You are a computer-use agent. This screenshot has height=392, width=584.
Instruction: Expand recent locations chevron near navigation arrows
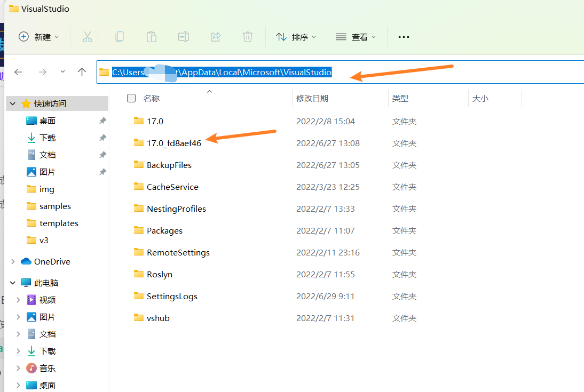tap(62, 71)
